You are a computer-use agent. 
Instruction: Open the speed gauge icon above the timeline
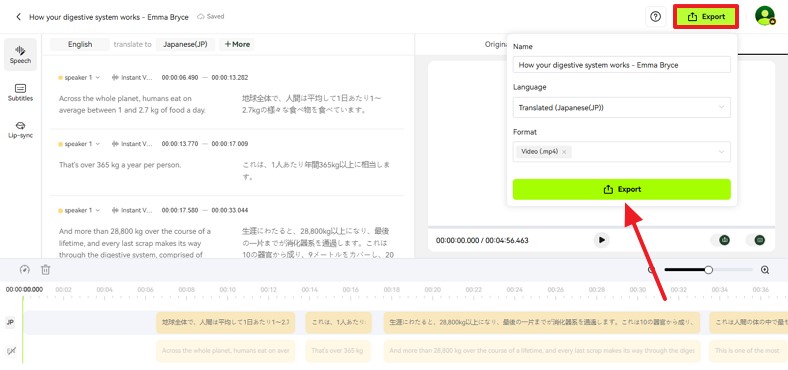pyautogui.click(x=25, y=270)
